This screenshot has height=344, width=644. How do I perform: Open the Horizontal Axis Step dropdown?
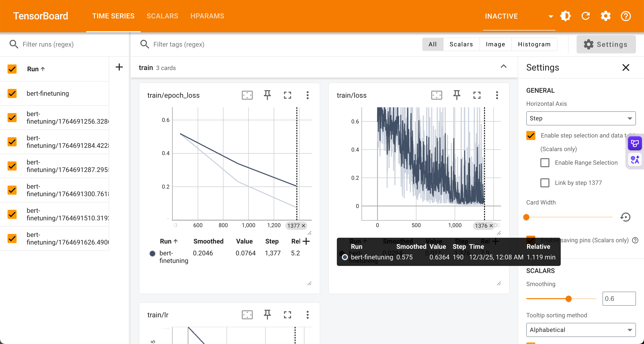point(581,118)
